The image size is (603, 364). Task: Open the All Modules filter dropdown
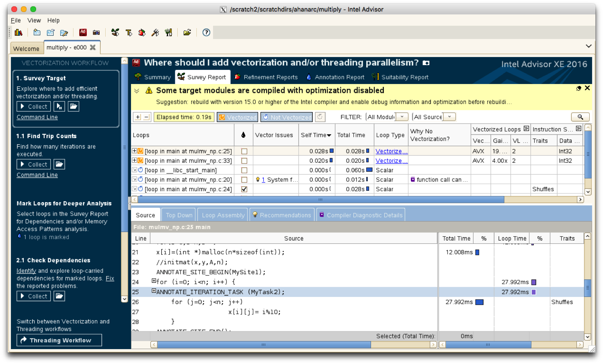click(x=402, y=117)
